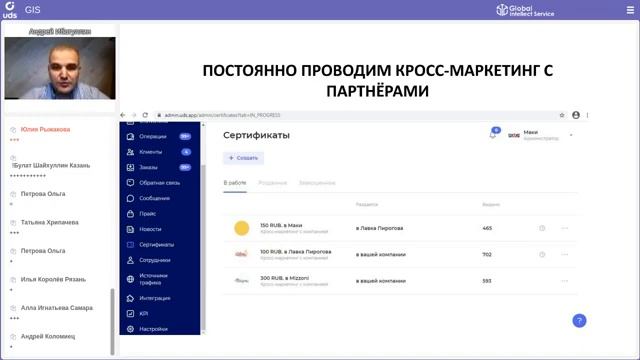Click the Интеграции sidebar icon

click(x=130, y=298)
